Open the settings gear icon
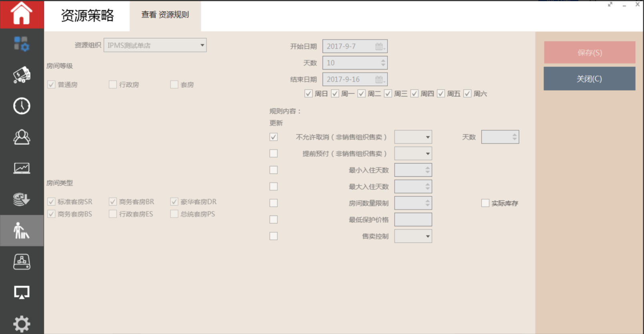 click(22, 324)
